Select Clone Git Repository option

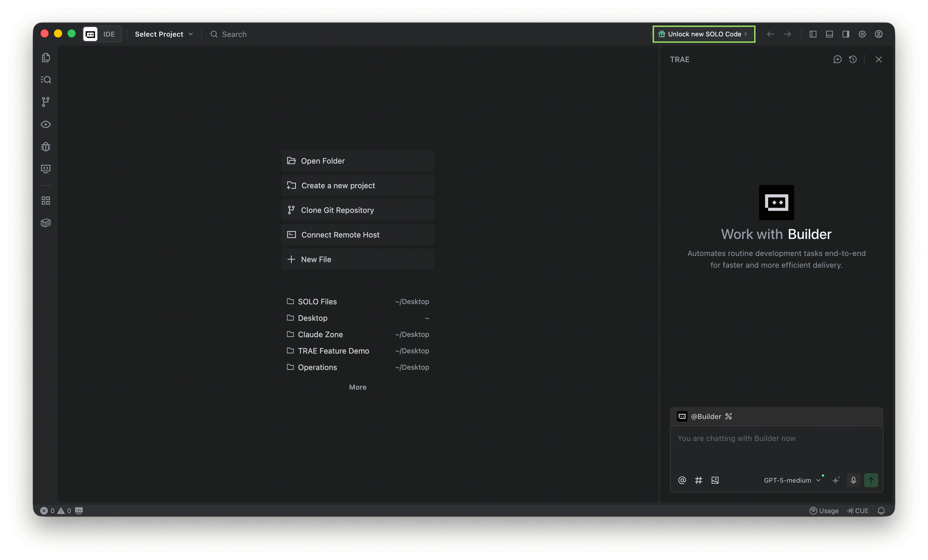click(358, 210)
